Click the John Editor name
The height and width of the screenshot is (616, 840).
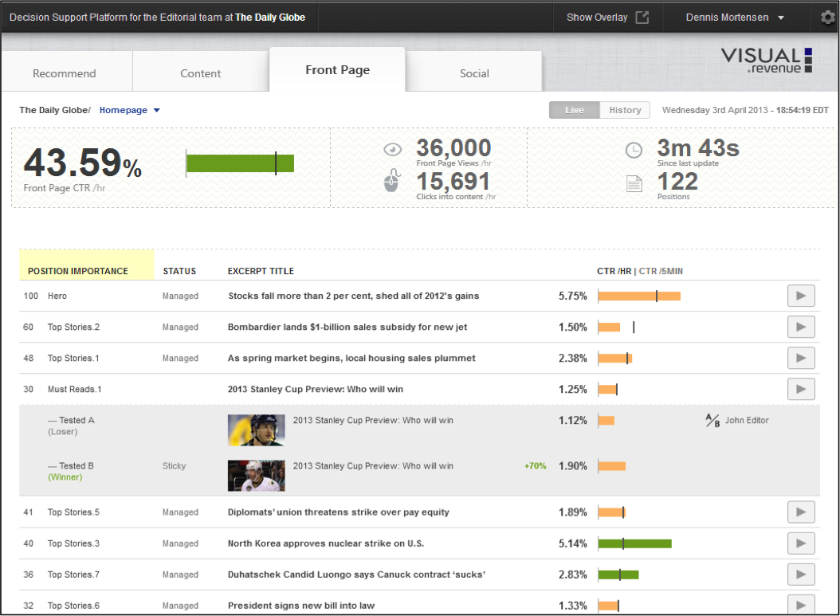tap(747, 421)
